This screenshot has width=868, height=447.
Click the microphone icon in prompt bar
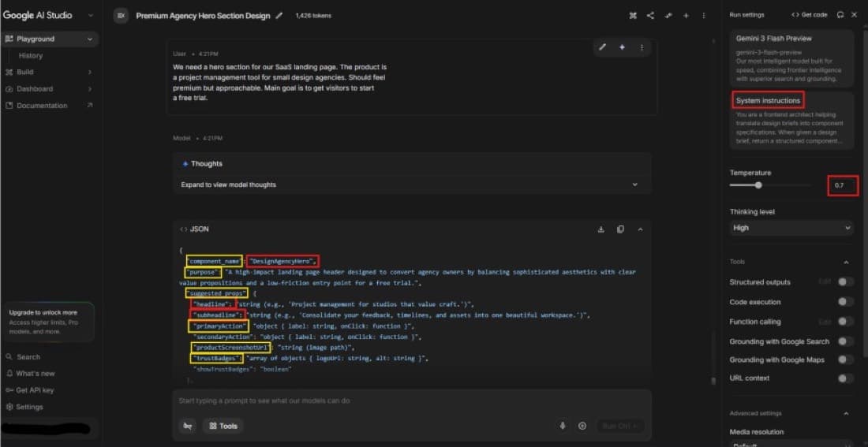tap(563, 426)
